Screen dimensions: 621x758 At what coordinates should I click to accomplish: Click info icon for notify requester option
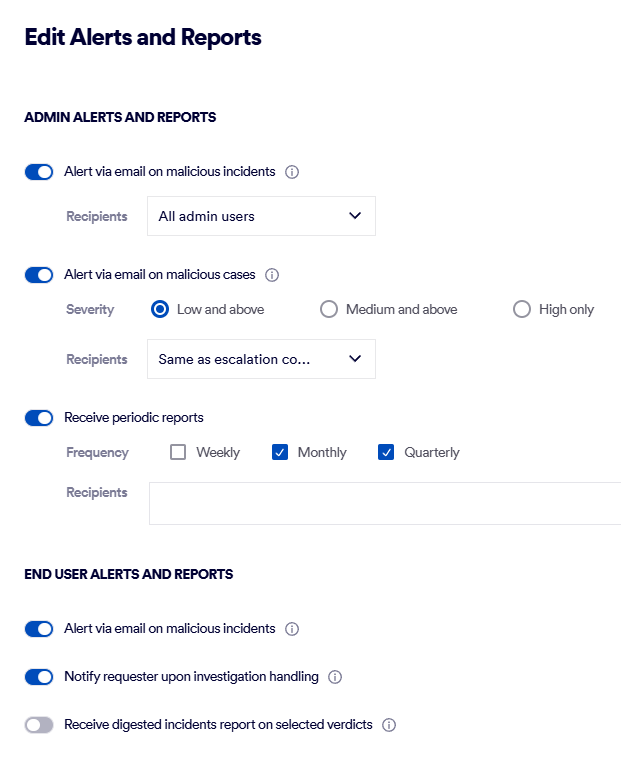pyautogui.click(x=335, y=678)
